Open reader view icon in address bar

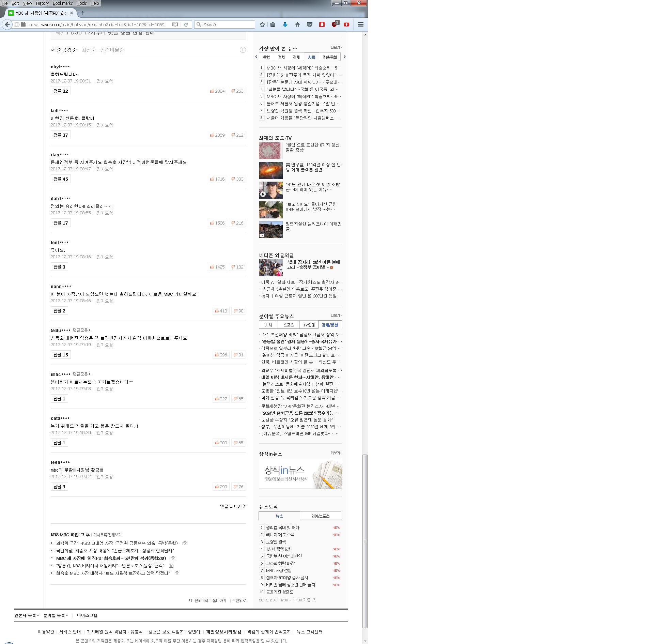coord(175,25)
